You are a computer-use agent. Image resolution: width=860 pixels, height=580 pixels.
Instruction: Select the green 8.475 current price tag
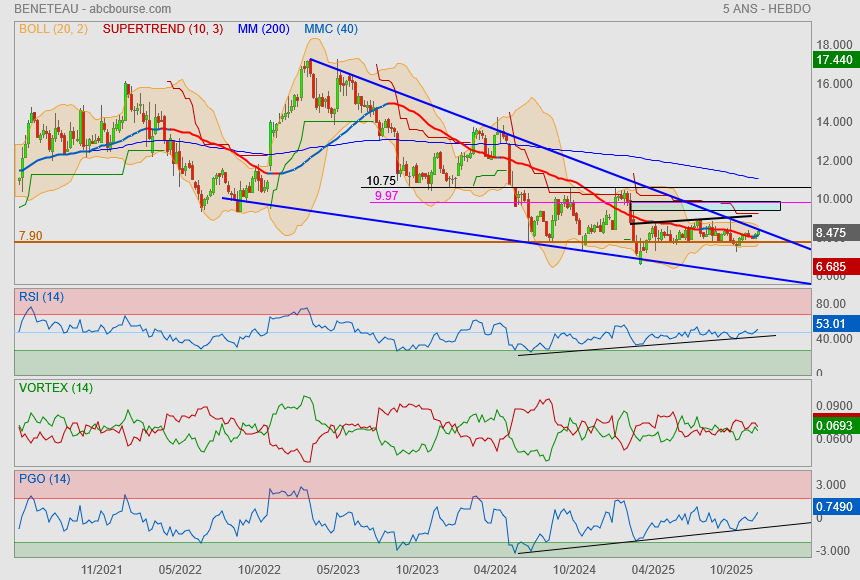pyautogui.click(x=833, y=233)
